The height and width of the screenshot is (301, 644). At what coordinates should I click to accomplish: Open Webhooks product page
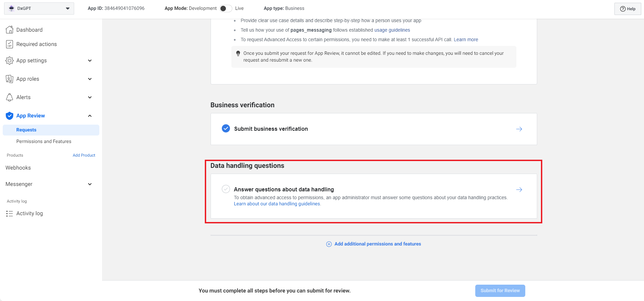point(18,168)
